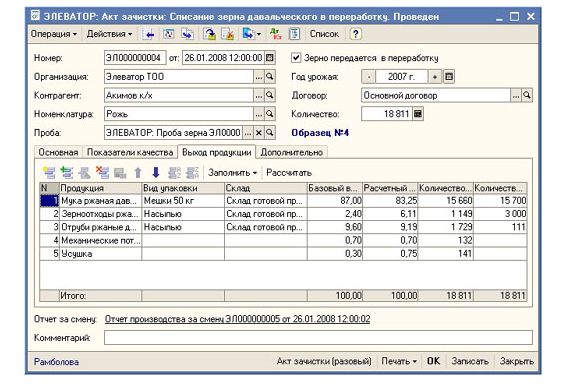The image size is (570, 389).
Task: Move row up arrow icon
Action: click(x=138, y=173)
